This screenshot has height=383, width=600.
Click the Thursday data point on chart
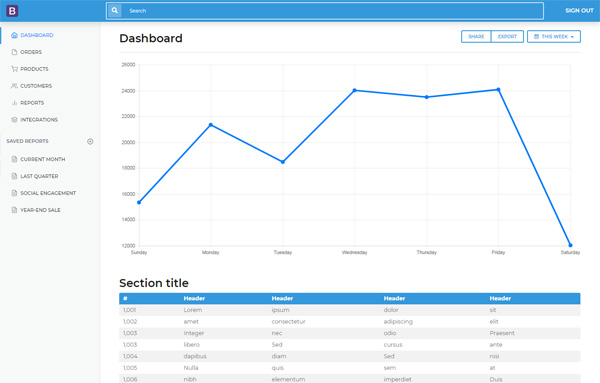[427, 97]
